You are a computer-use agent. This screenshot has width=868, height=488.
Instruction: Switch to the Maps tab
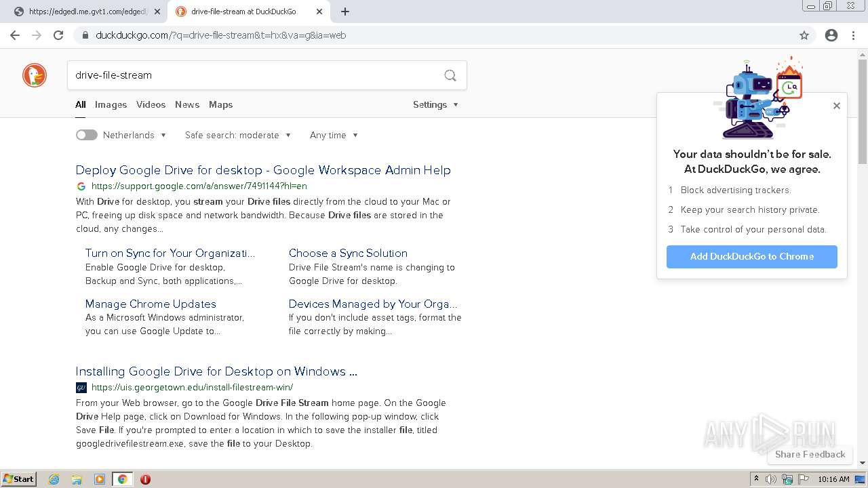pos(220,104)
